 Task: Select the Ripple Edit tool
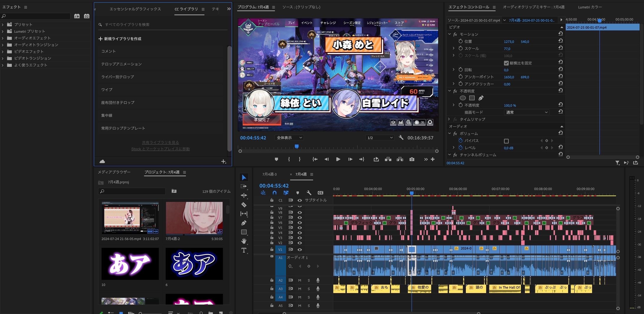click(x=244, y=195)
